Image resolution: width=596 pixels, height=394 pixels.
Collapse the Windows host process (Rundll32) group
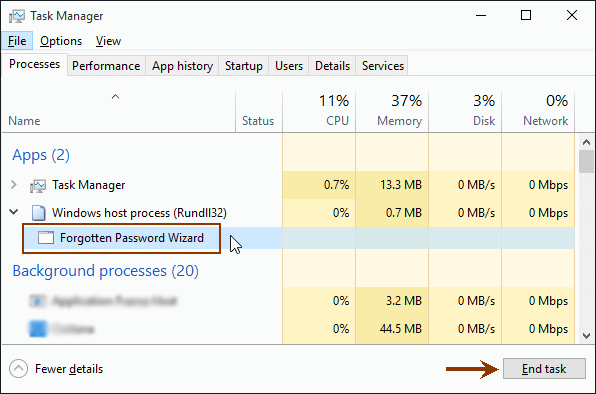(14, 212)
